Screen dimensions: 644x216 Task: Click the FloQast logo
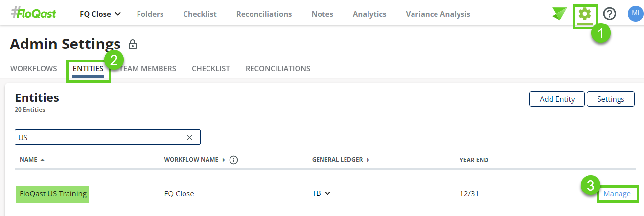point(33,14)
